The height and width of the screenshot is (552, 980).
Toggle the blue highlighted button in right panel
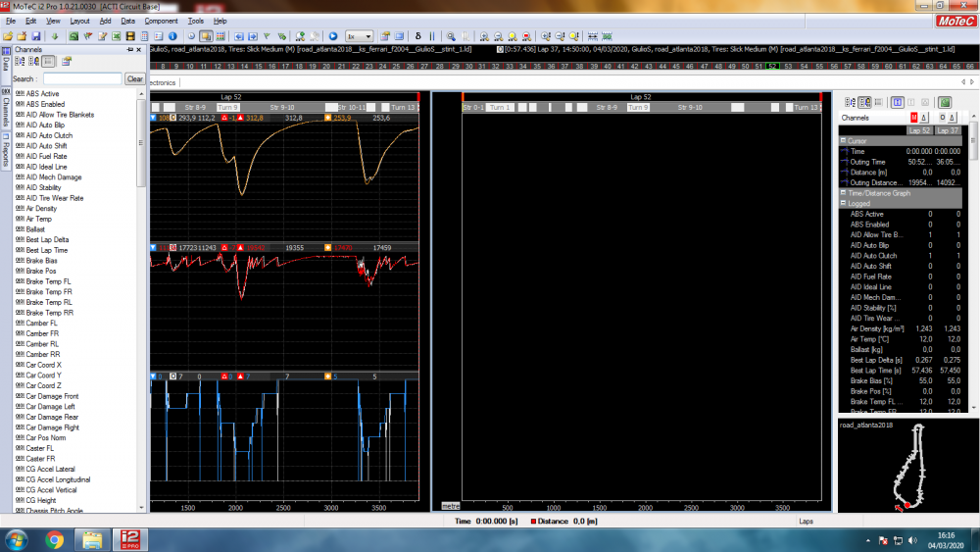(898, 102)
